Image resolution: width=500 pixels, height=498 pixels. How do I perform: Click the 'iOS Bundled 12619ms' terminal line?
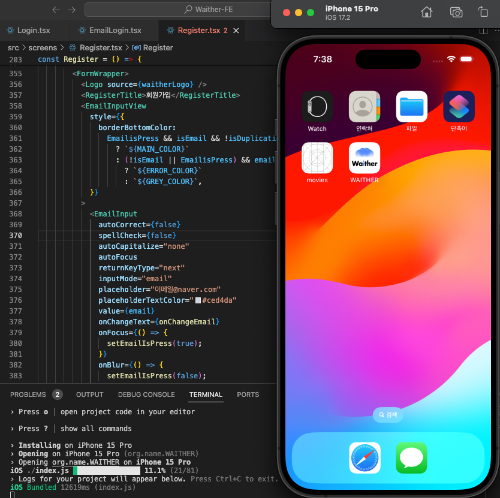pyautogui.click(x=73, y=487)
